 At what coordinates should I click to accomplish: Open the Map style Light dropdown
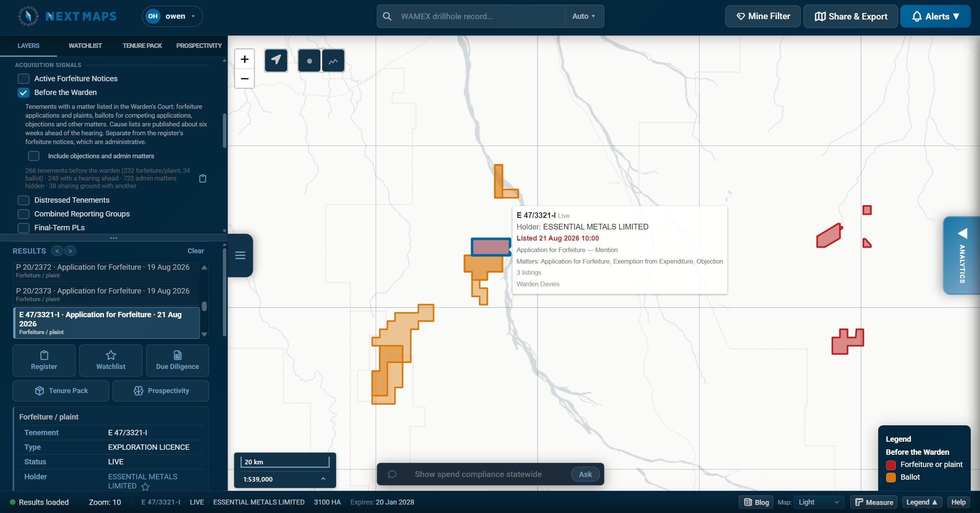coord(819,502)
